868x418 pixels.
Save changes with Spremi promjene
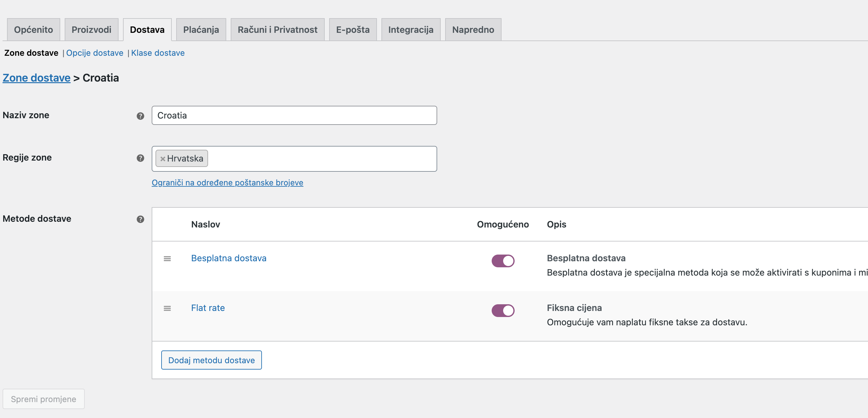click(x=43, y=399)
